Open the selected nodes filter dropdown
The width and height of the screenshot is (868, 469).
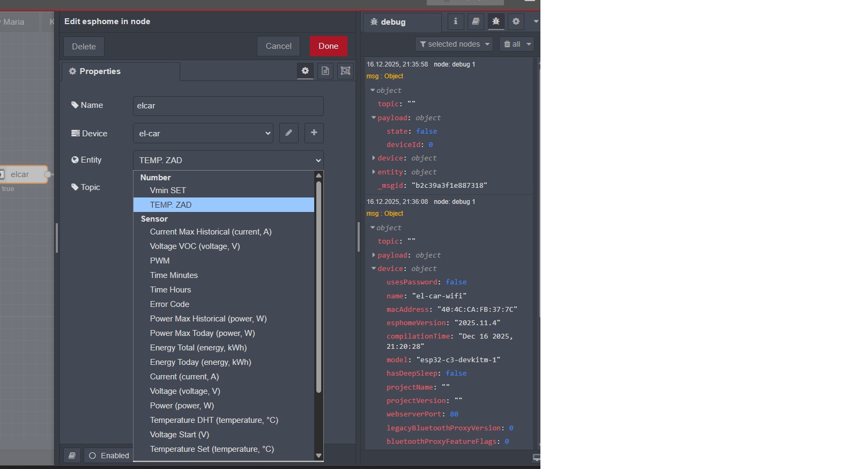point(454,44)
